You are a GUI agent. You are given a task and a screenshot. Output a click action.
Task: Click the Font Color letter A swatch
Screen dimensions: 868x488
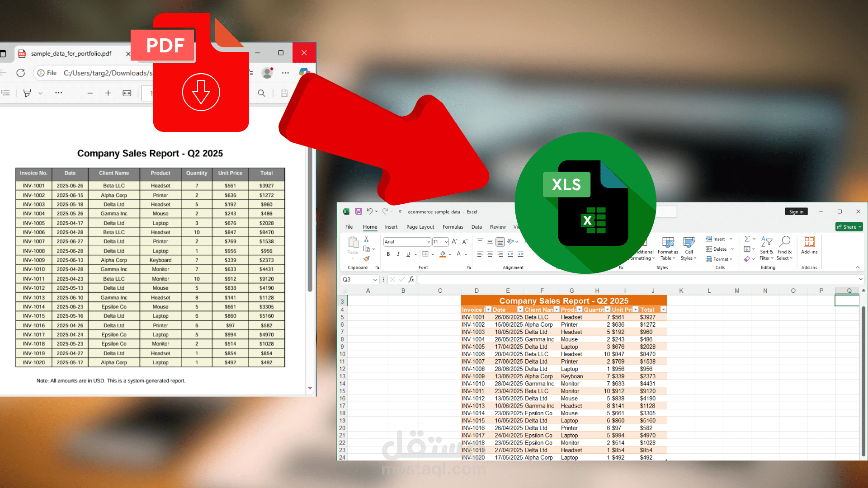[459, 254]
